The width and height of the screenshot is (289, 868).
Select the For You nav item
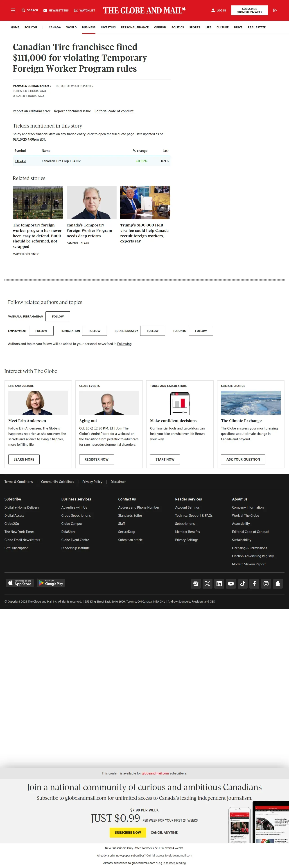point(31,27)
